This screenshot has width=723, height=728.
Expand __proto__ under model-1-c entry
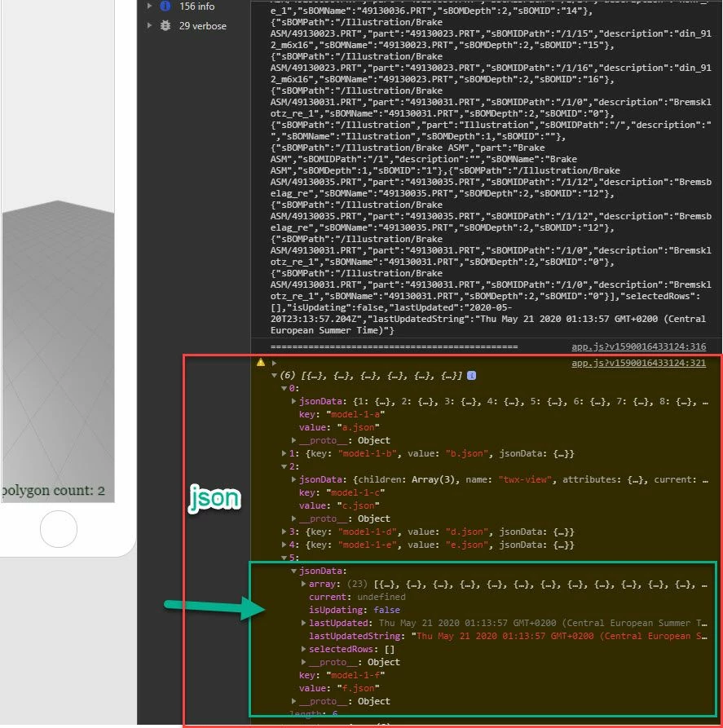tap(294, 518)
